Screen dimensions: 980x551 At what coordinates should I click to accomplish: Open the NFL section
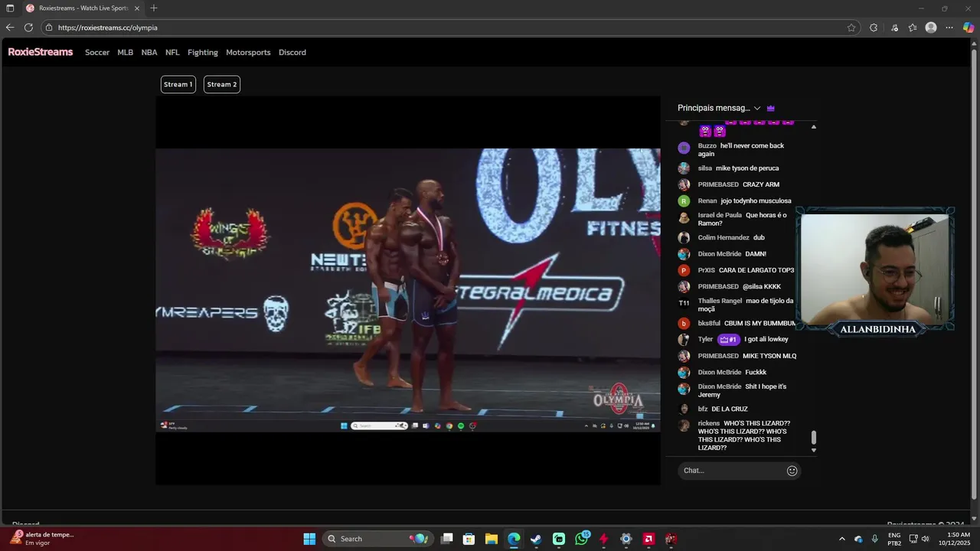click(x=172, y=53)
